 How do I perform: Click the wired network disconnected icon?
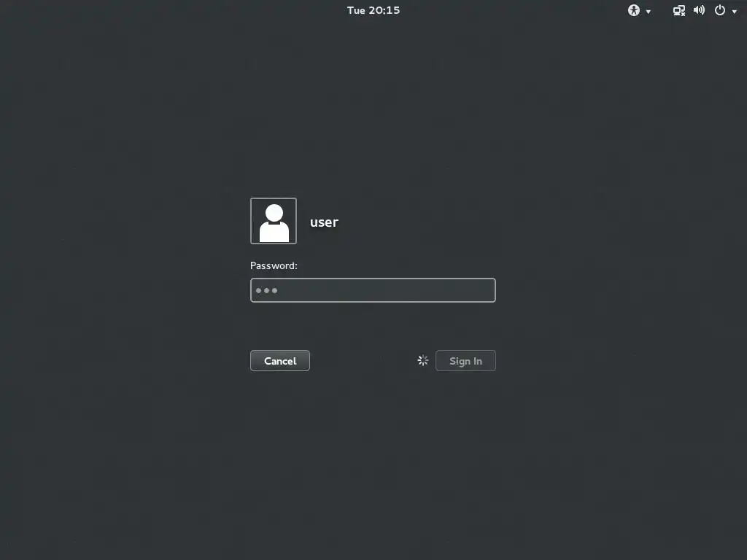679,10
